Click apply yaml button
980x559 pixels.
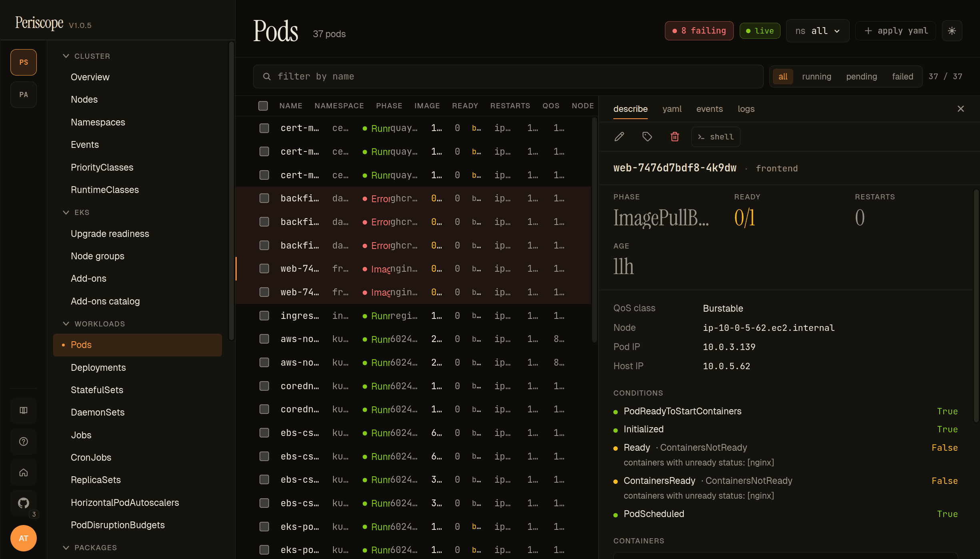[x=896, y=31]
